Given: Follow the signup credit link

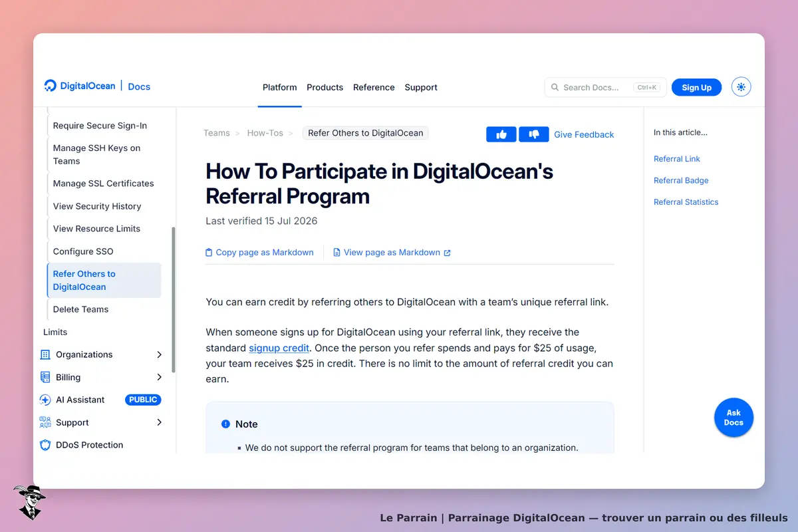Looking at the screenshot, I should [279, 348].
